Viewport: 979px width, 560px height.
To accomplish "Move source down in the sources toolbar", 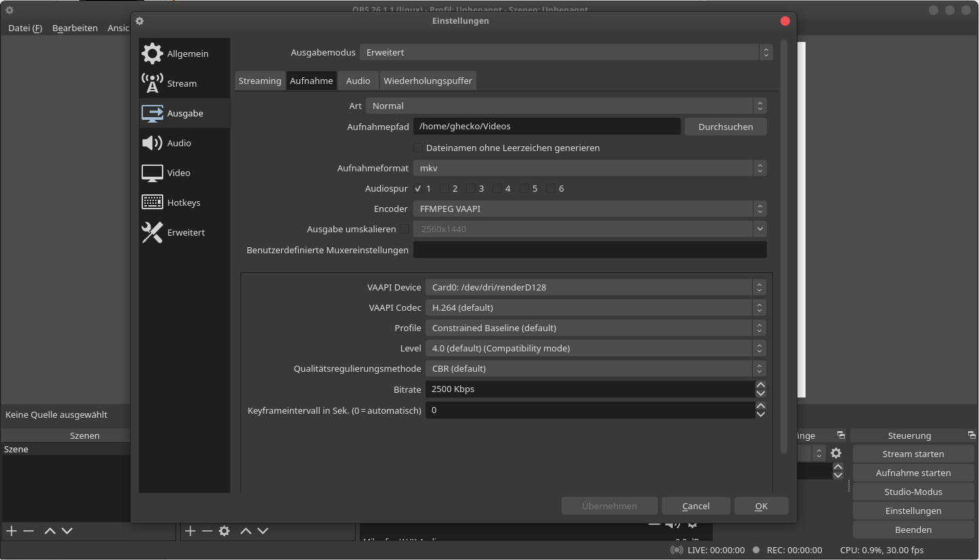I will [263, 531].
